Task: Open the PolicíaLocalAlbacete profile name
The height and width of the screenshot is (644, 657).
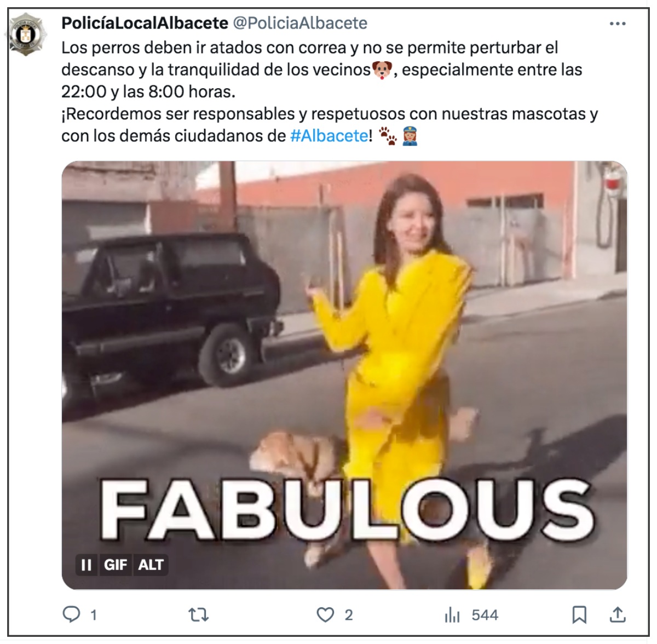Action: click(x=145, y=23)
